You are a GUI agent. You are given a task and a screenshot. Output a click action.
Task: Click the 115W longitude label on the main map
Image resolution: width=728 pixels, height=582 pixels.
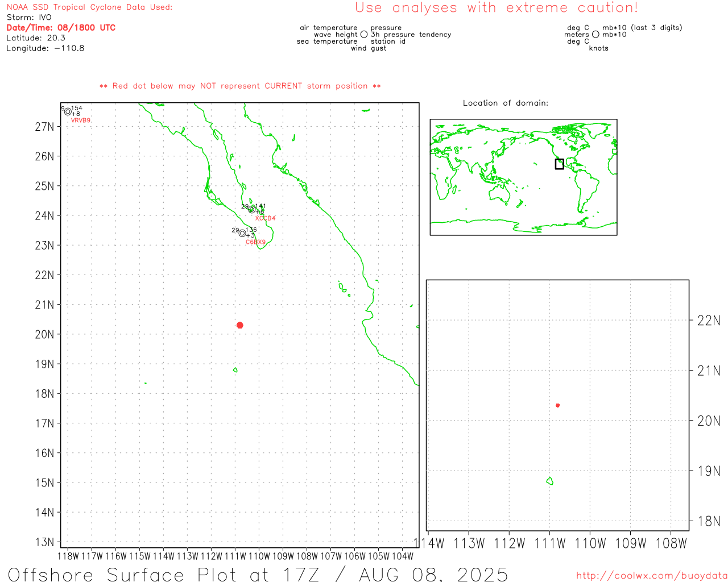(x=139, y=556)
